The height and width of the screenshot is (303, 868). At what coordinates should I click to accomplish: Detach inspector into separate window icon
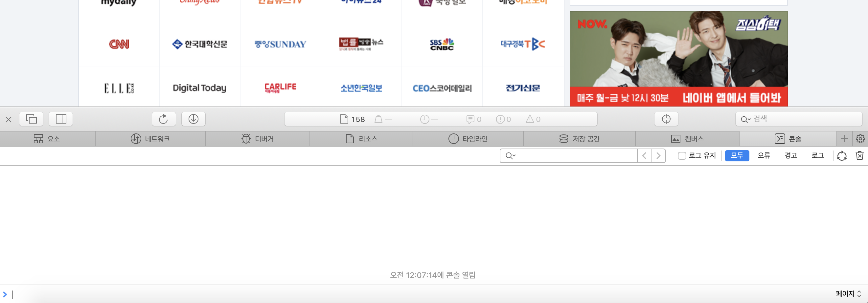pyautogui.click(x=31, y=119)
